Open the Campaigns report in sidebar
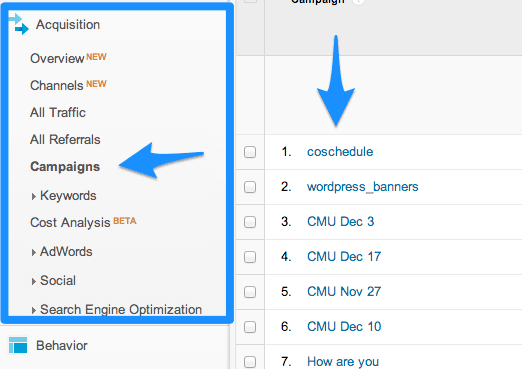Image resolution: width=522 pixels, height=369 pixels. (x=65, y=167)
